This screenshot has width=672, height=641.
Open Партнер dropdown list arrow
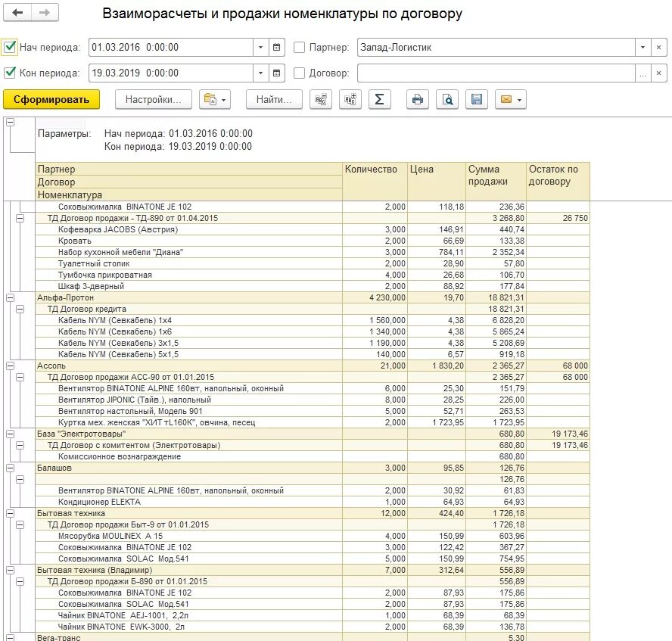point(642,47)
